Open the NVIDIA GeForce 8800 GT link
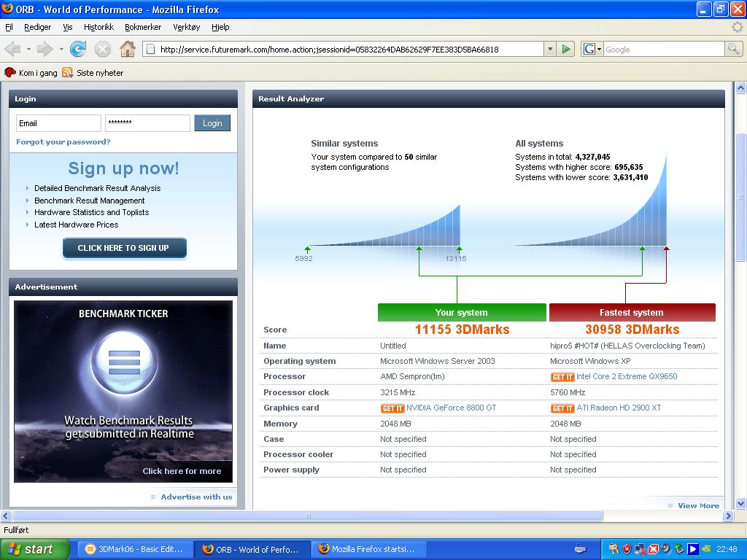Screen dimensions: 747x560 [x=451, y=408]
